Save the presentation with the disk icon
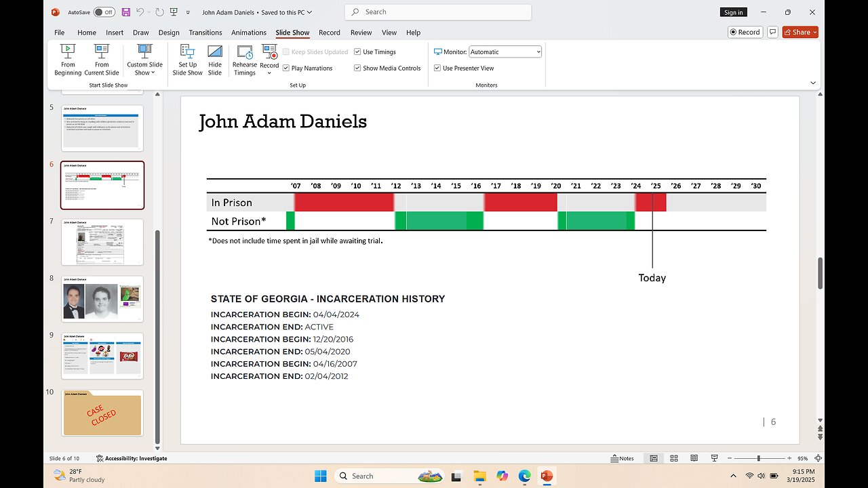Screen dimensions: 868x488 tap(126, 12)
